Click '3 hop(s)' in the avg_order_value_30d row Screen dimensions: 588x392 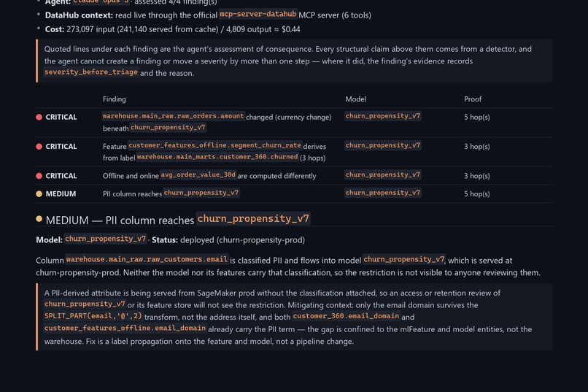click(x=477, y=175)
